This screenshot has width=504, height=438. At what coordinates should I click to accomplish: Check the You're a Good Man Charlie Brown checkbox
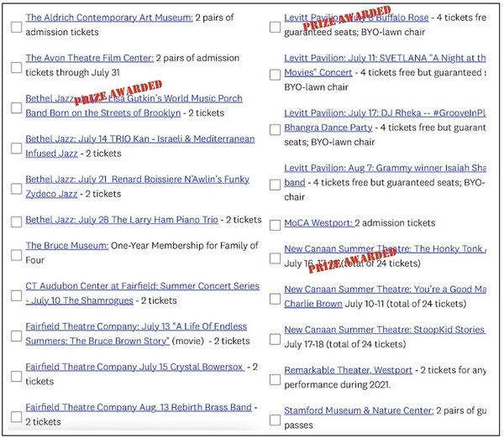[x=276, y=299]
